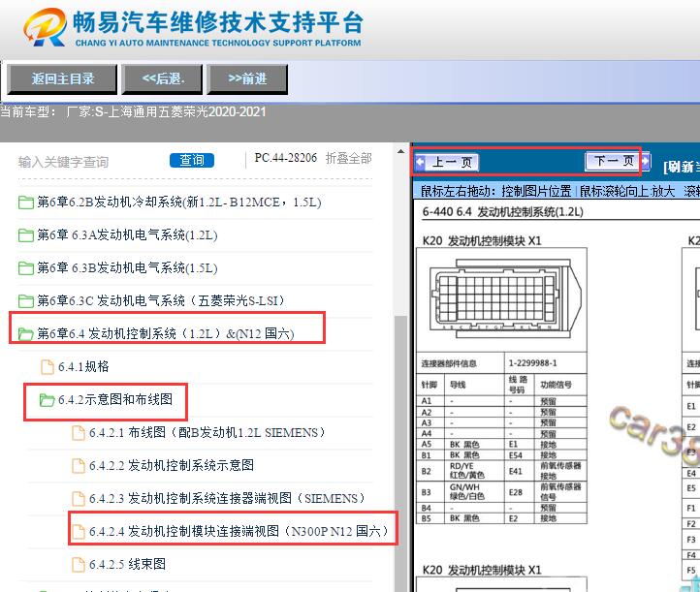Click the 返回主目录 button
700x592 pixels.
[62, 78]
